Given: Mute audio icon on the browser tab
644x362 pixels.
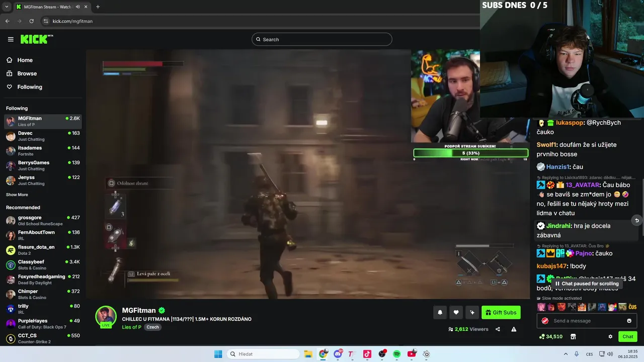Looking at the screenshot, I should (x=77, y=7).
